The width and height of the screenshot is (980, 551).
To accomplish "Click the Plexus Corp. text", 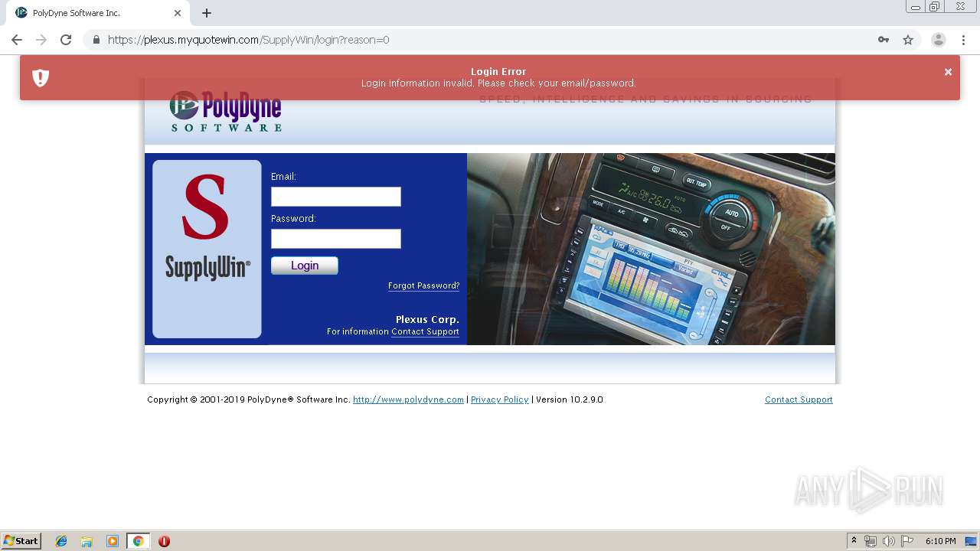I will (427, 319).
